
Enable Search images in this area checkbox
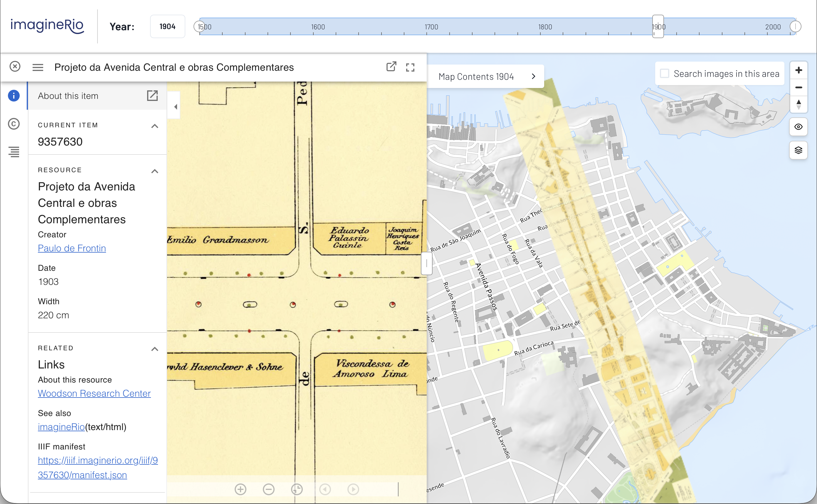pyautogui.click(x=665, y=74)
